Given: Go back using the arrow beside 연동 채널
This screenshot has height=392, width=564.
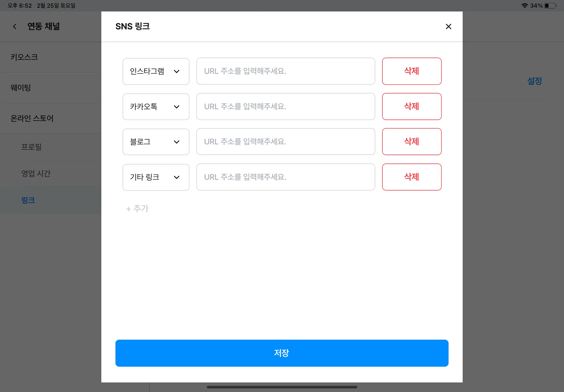Looking at the screenshot, I should (15, 26).
